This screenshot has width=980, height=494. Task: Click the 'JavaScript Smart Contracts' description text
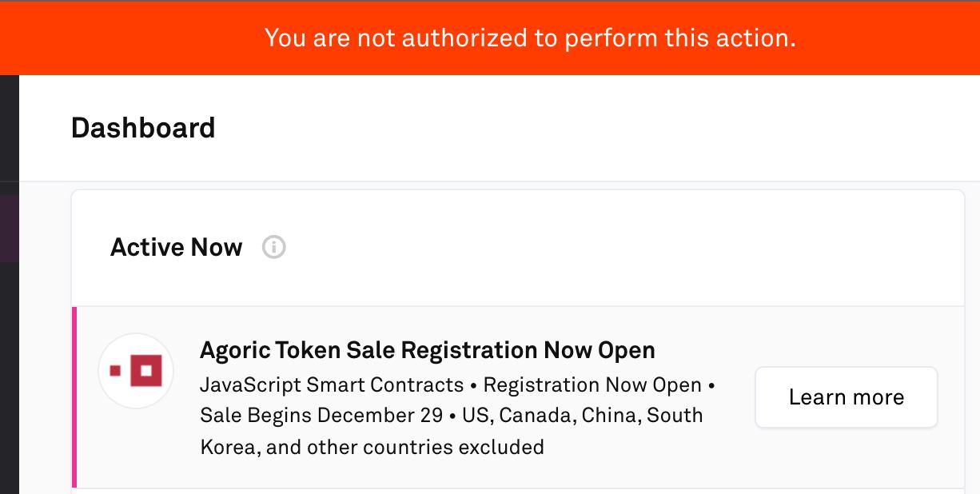(x=332, y=384)
